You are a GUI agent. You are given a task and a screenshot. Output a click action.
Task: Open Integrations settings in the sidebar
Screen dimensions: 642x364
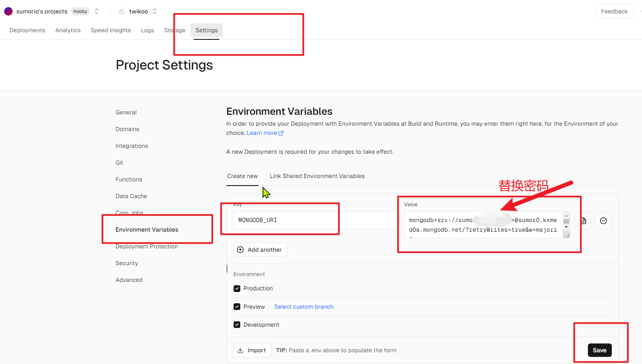click(132, 146)
